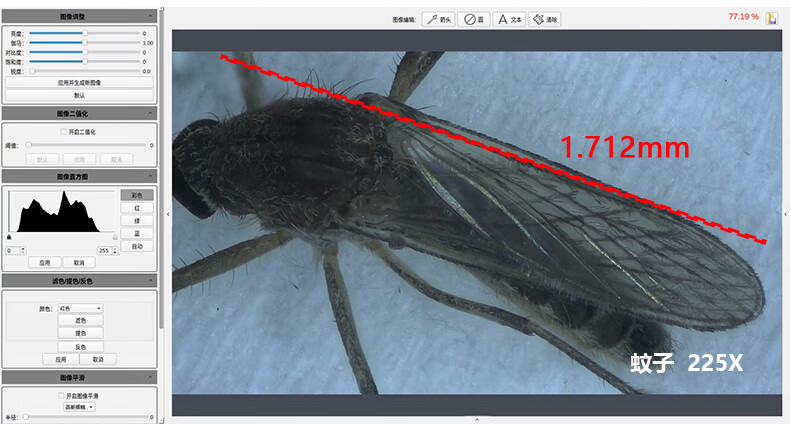Click the save icon at top right
Screen dimensions: 790x424
tap(771, 19)
